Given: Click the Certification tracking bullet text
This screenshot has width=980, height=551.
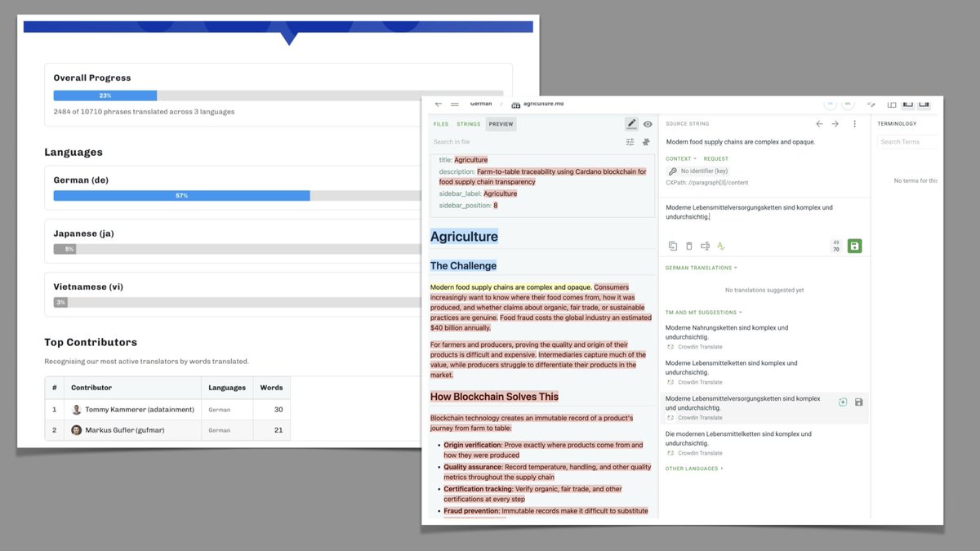Looking at the screenshot, I should pyautogui.click(x=532, y=494).
